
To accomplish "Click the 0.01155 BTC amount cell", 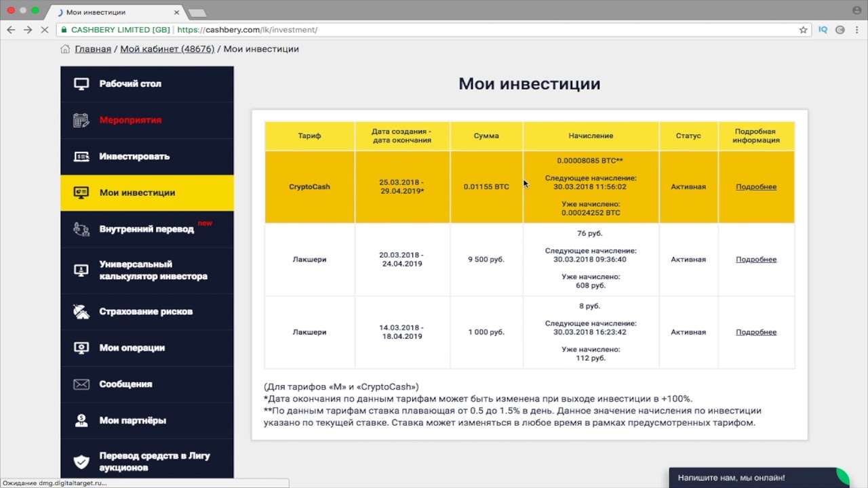I will [x=486, y=186].
